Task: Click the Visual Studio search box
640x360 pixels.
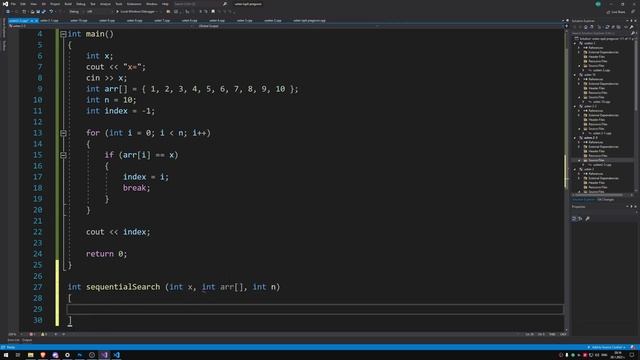Action: pyautogui.click(x=200, y=4)
